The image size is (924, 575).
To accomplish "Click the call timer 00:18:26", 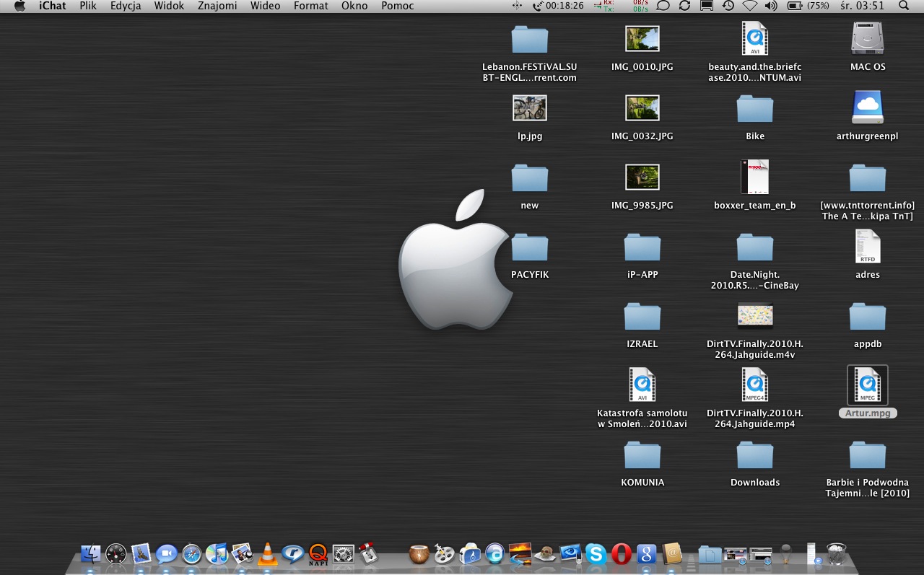I will coord(558,6).
